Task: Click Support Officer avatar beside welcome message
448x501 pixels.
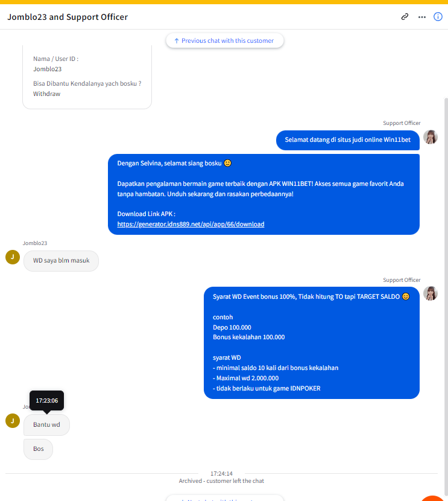Action: tap(430, 137)
